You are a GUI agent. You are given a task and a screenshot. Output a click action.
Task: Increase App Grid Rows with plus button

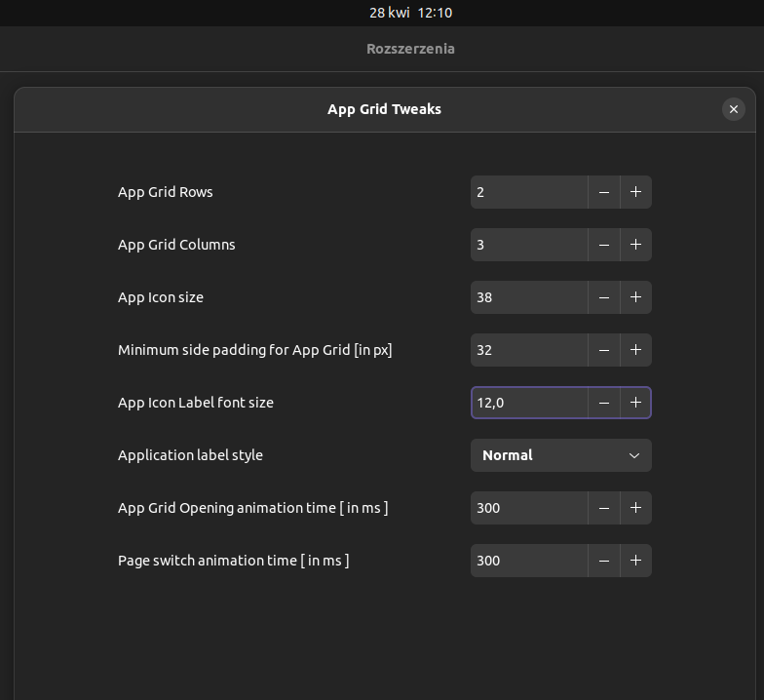tap(635, 192)
